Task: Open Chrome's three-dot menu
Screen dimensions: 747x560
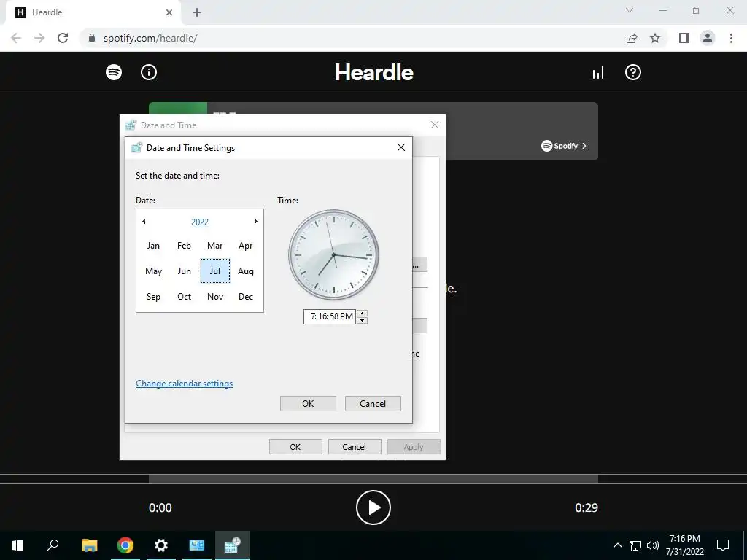Action: [x=731, y=38]
